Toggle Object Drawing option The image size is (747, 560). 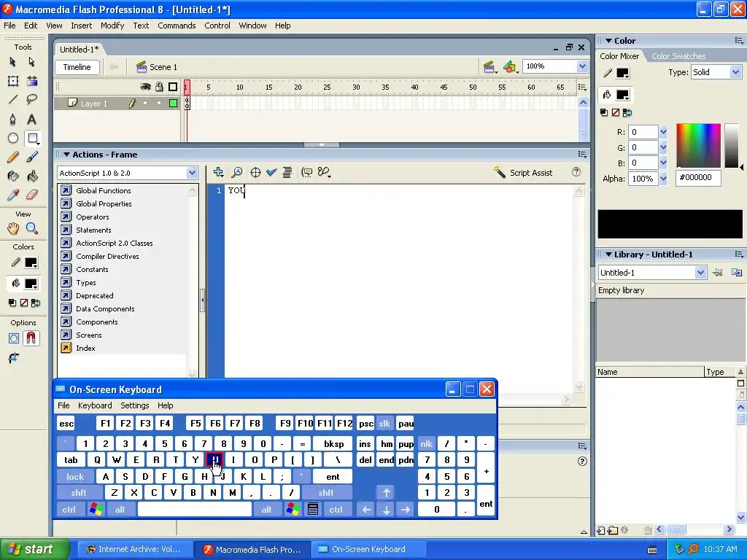tap(13, 338)
